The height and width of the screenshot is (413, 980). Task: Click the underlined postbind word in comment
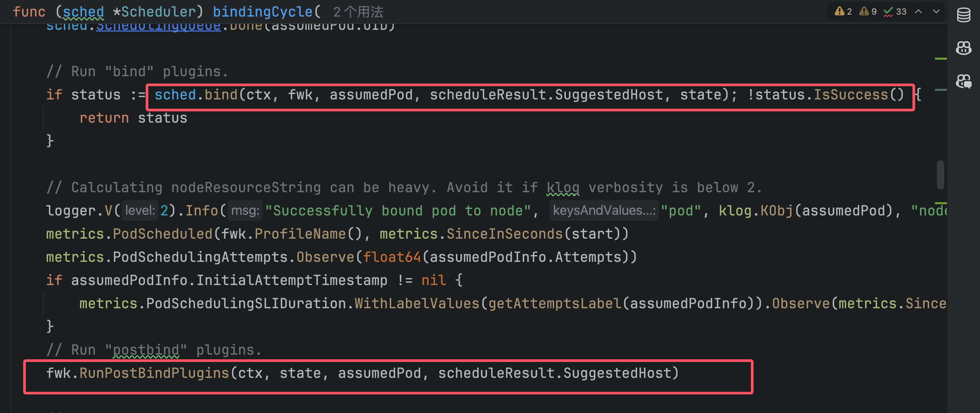146,350
